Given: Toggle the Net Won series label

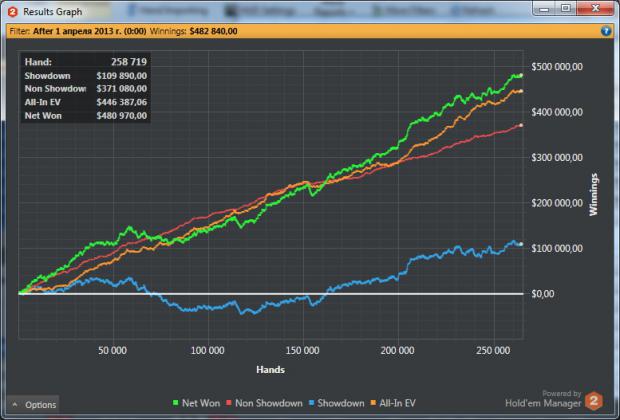Looking at the screenshot, I should 200,403.
